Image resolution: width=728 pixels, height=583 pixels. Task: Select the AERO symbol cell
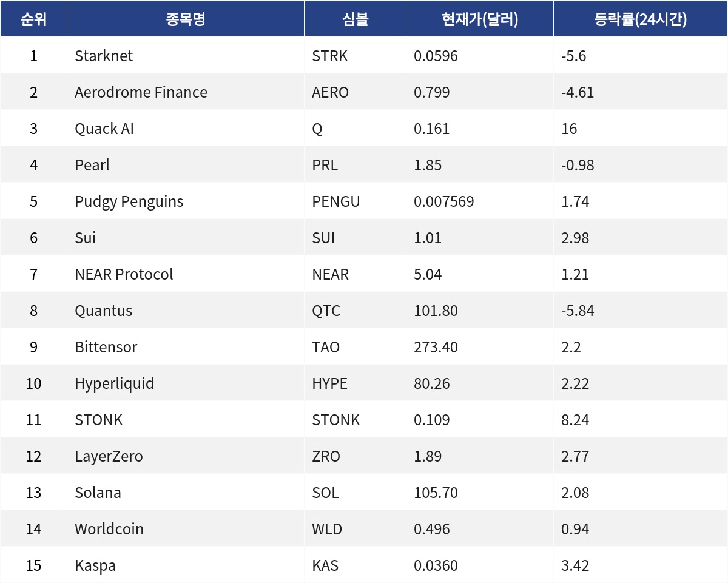tap(356, 92)
